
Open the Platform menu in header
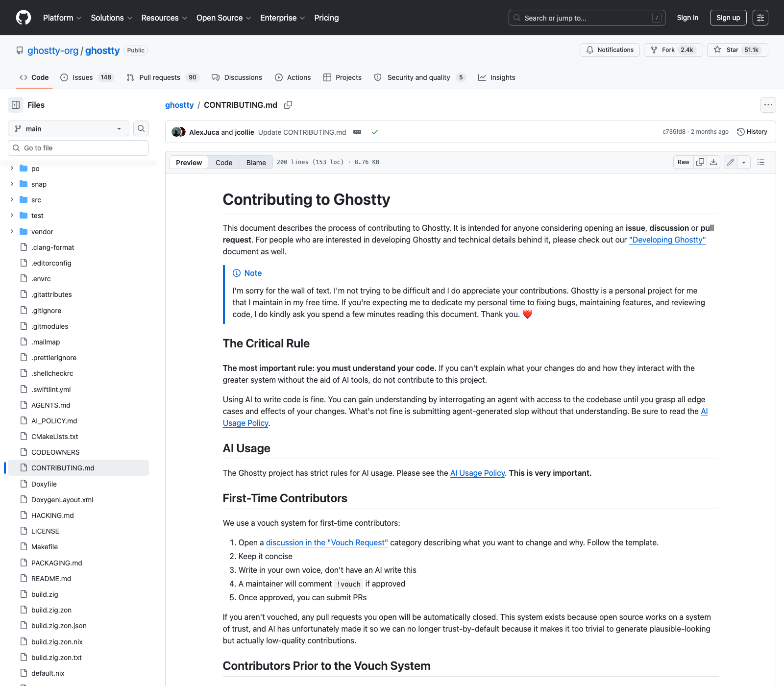click(x=62, y=18)
